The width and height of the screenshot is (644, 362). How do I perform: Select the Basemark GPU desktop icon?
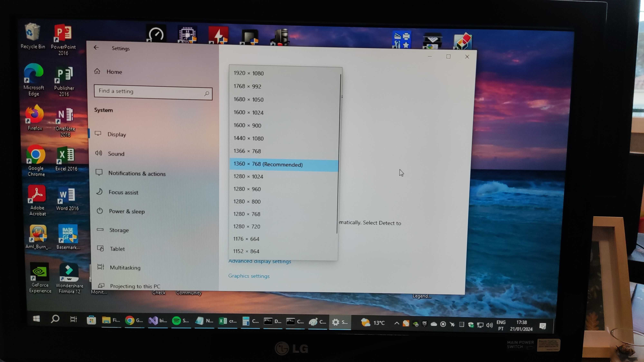pos(68,237)
